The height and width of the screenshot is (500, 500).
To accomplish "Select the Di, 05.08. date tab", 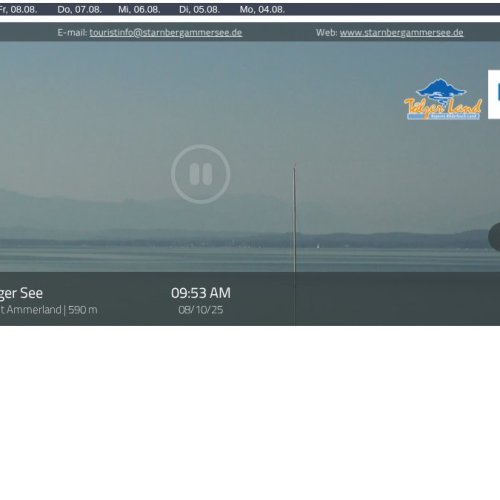I will (199, 10).
